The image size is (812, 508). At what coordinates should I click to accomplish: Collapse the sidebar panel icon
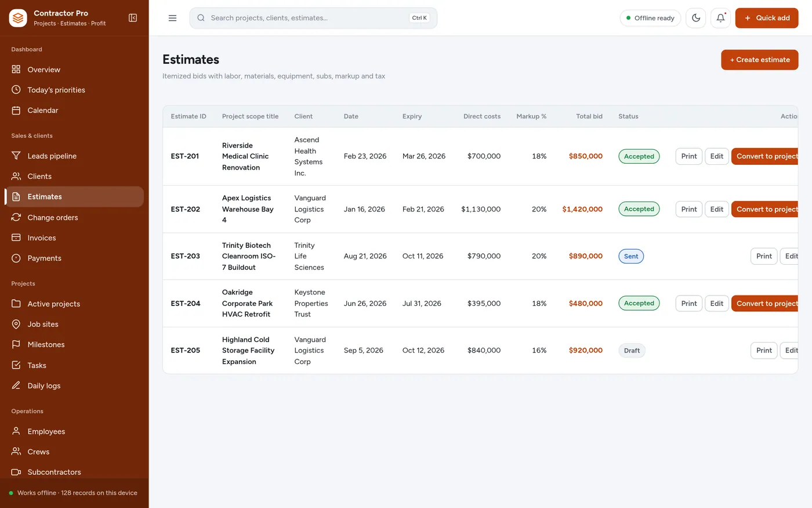[x=133, y=18]
